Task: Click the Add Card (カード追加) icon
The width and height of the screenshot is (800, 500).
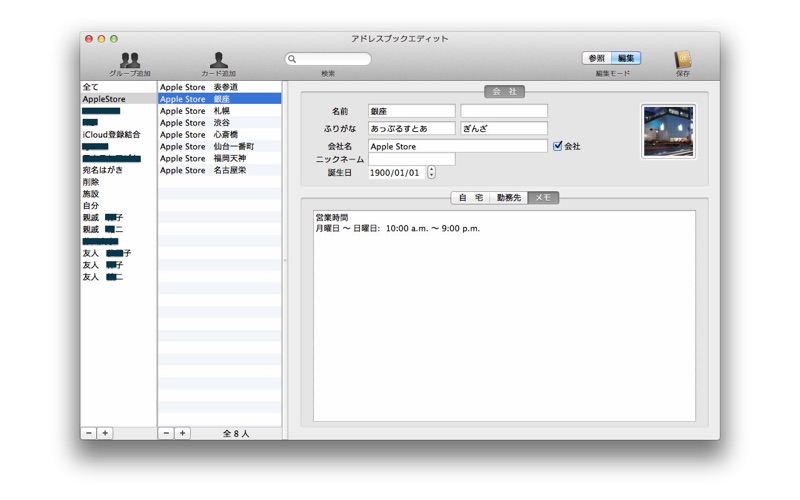Action: (x=218, y=60)
